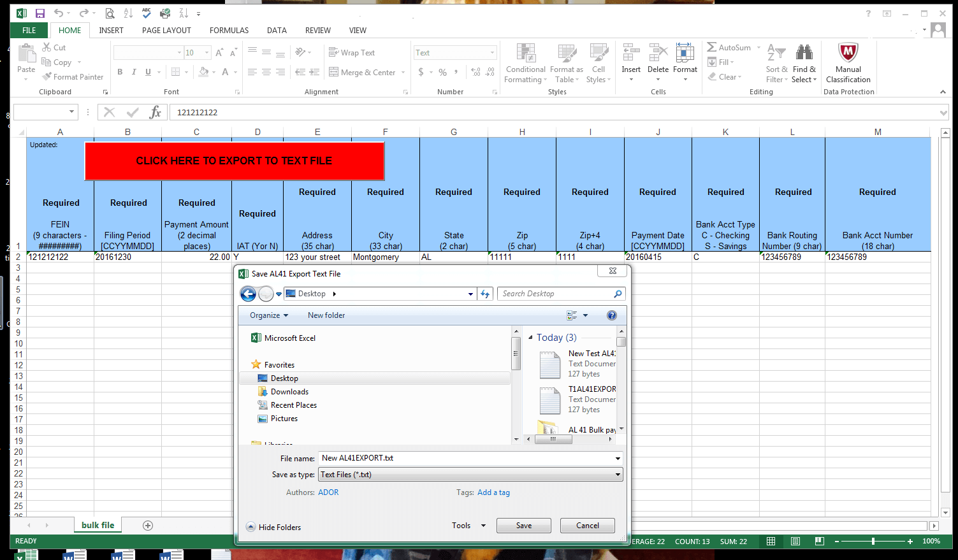The image size is (958, 560).
Task: Open the Name Box dropdown
Action: click(71, 112)
